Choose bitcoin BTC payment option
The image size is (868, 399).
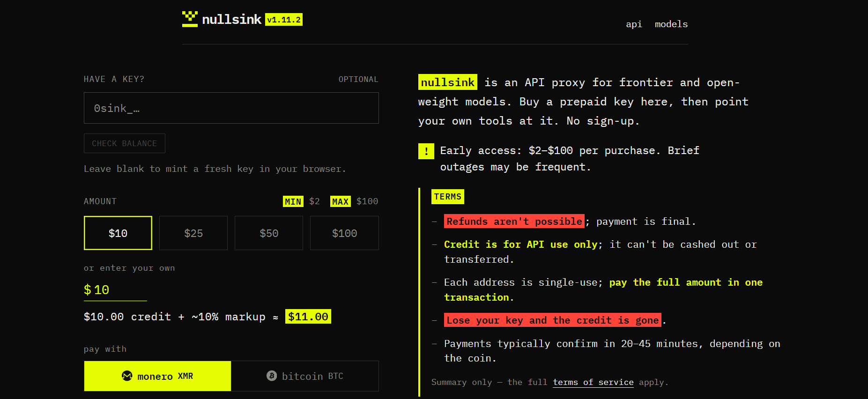coord(305,376)
